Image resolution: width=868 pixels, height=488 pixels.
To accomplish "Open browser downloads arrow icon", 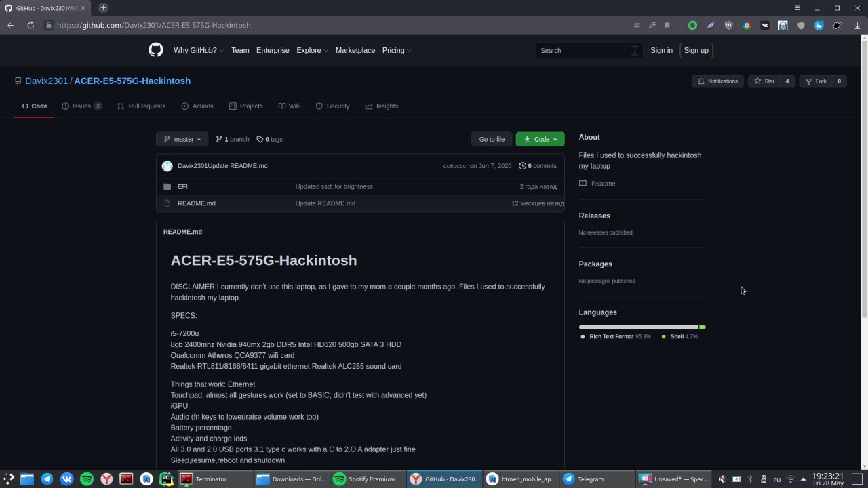I will 857,25.
